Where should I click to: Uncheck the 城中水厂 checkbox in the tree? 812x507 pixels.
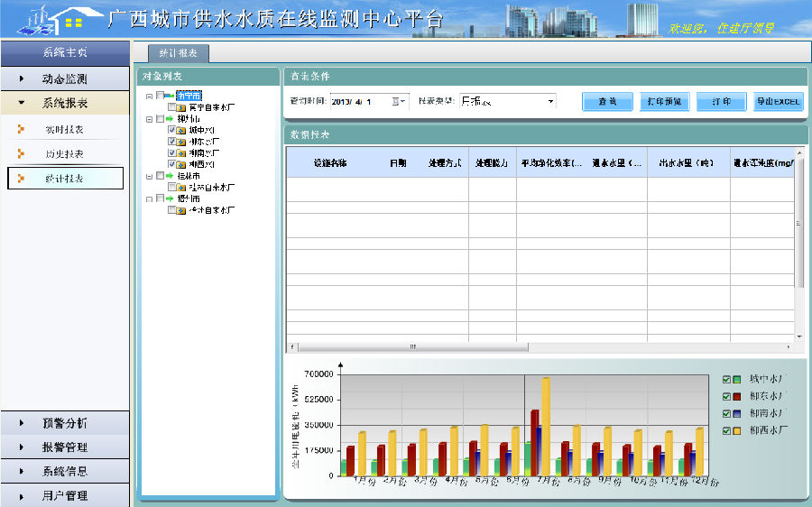[x=171, y=131]
